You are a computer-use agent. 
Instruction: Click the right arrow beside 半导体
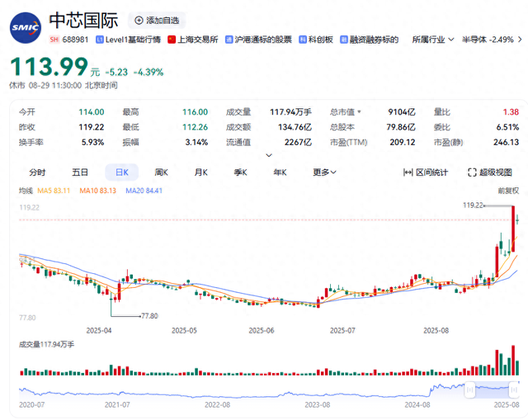[520, 40]
